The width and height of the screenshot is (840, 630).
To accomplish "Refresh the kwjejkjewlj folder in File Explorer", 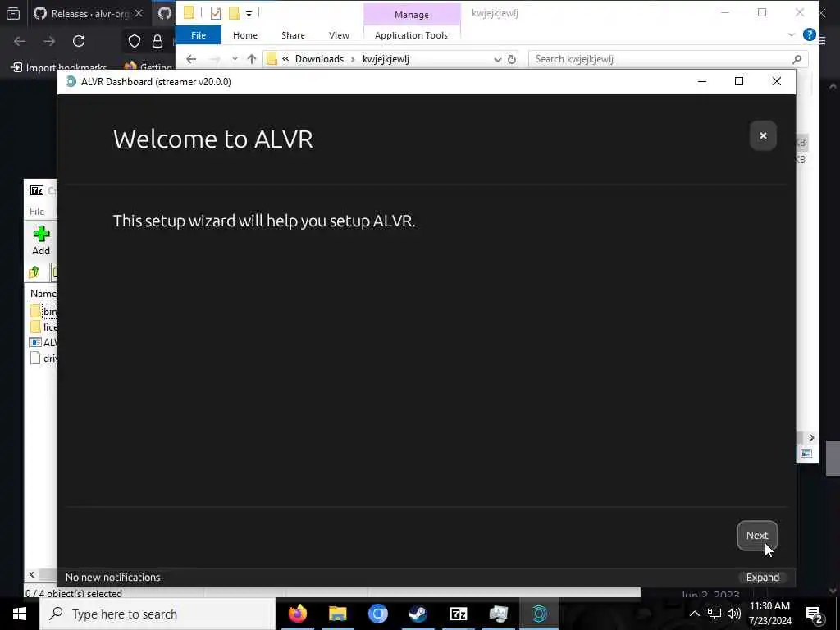I will [512, 59].
